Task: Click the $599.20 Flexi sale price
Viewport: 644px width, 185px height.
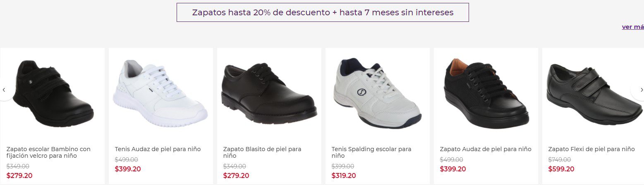Action: pos(561,169)
